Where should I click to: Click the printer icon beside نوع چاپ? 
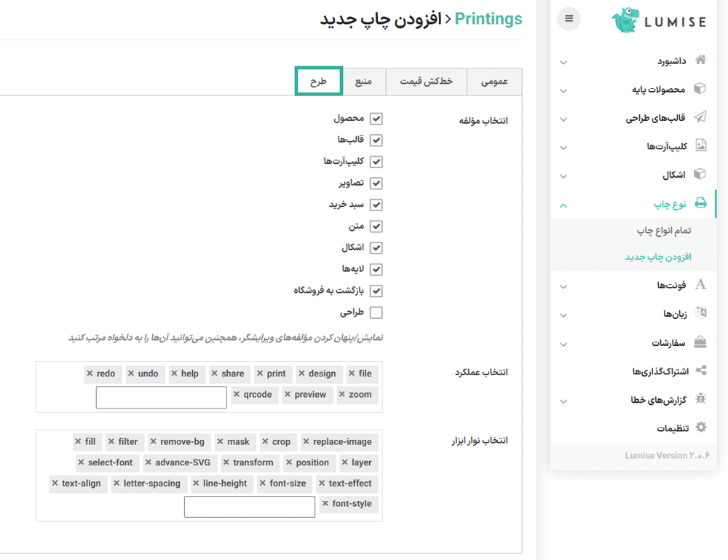pyautogui.click(x=700, y=204)
